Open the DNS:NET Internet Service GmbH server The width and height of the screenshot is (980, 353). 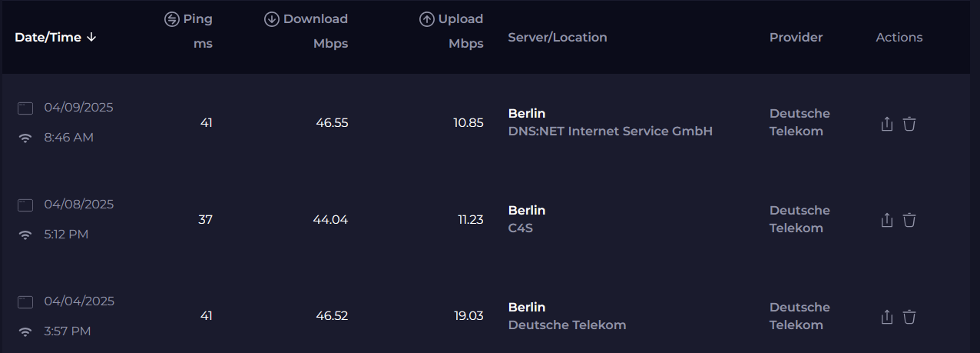(x=611, y=132)
